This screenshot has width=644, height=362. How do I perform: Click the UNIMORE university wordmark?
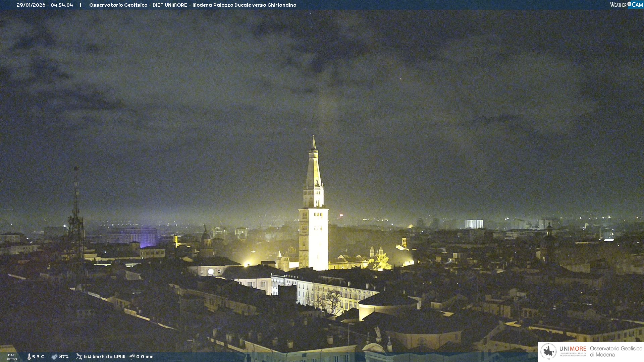coord(573,349)
